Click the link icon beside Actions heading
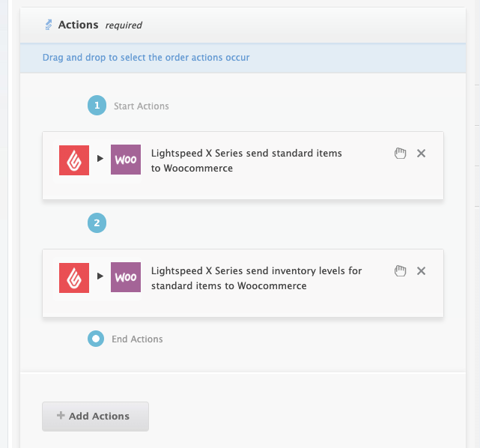Viewport: 480px width, 448px height. pyautogui.click(x=49, y=25)
